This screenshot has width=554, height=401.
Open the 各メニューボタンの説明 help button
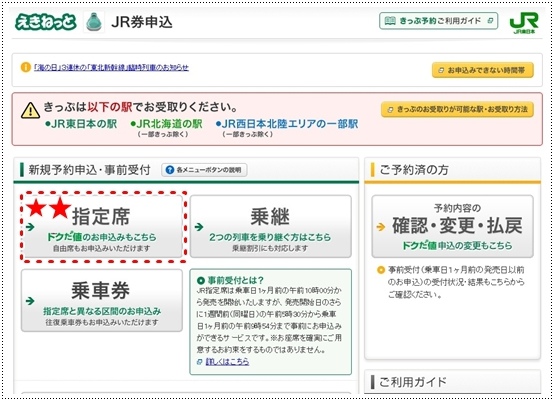point(204,170)
